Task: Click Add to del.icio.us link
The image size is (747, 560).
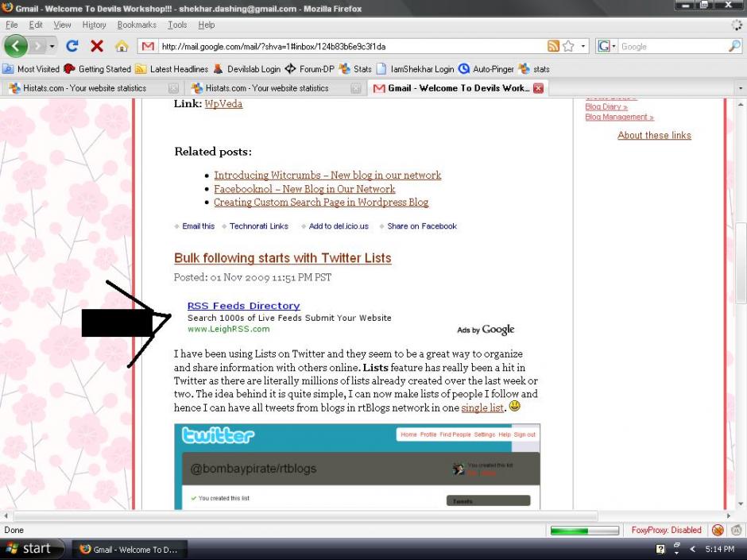Action: [339, 226]
